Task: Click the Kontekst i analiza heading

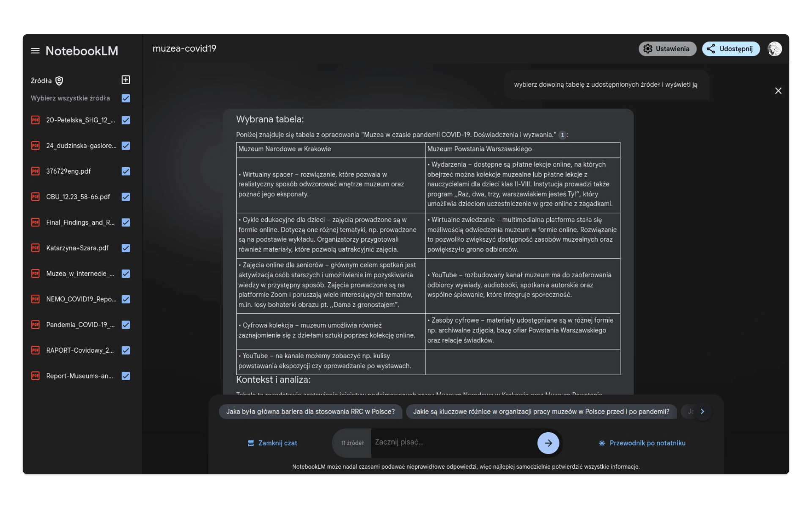Action: 273,380
